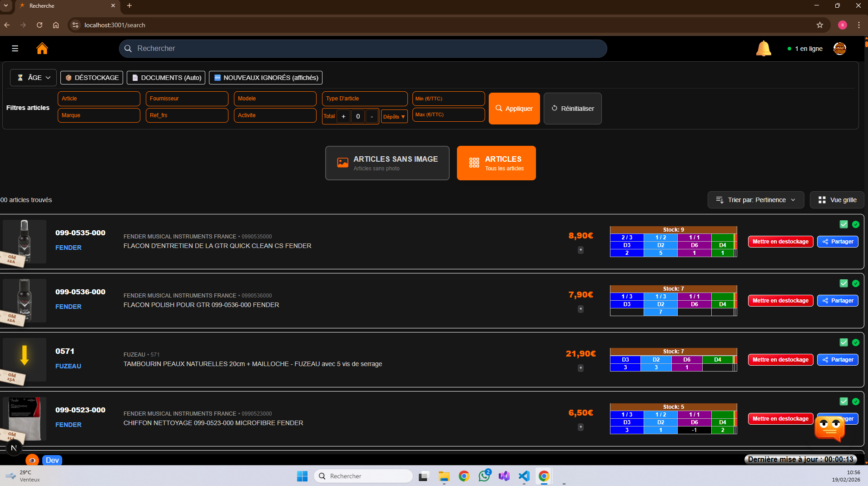Screen dimensions: 868x486
Task: Click the round N logo badge
Action: 14,448
